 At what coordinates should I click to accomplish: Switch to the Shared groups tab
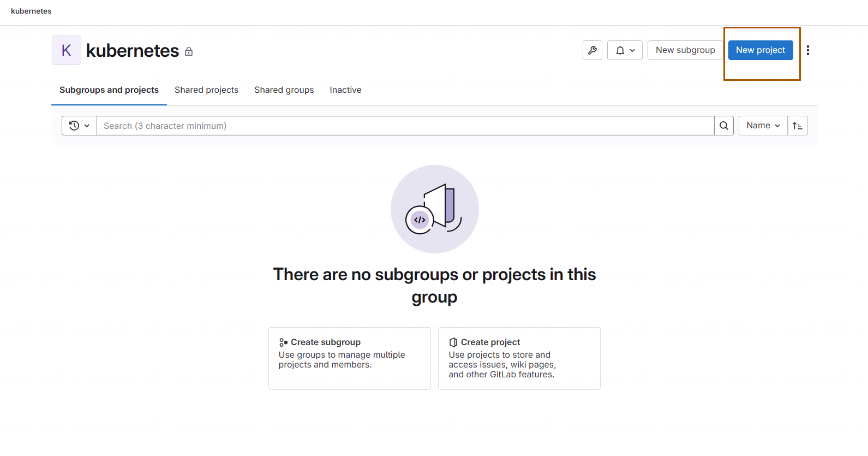click(284, 90)
